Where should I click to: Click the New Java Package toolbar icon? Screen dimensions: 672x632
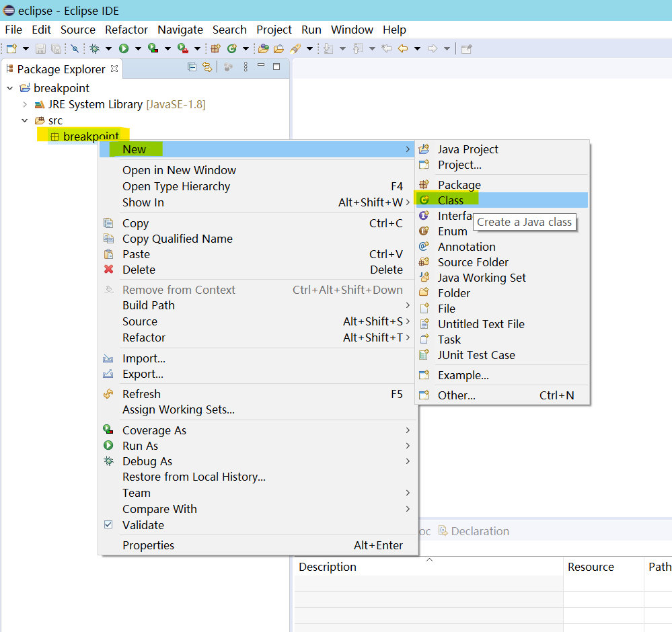tap(215, 48)
